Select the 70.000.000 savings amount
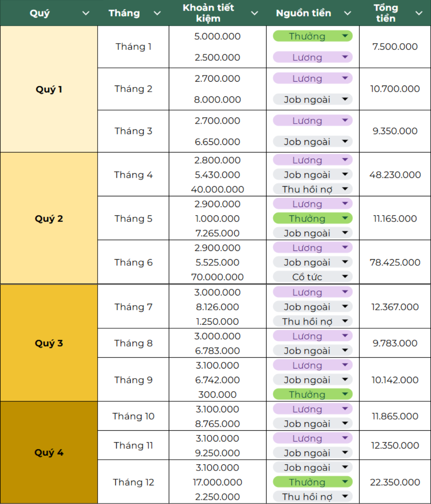431x504 pixels. [x=217, y=277]
